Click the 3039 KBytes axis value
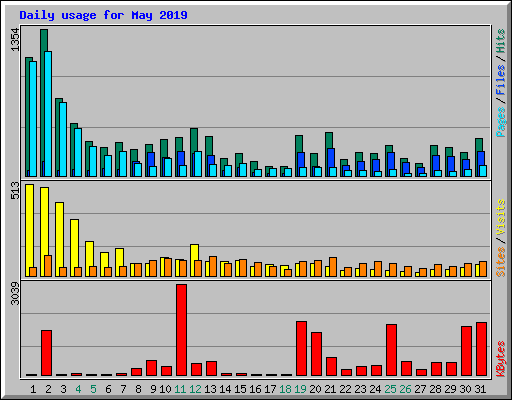Image resolution: width=512 pixels, height=400 pixels. tap(15, 294)
